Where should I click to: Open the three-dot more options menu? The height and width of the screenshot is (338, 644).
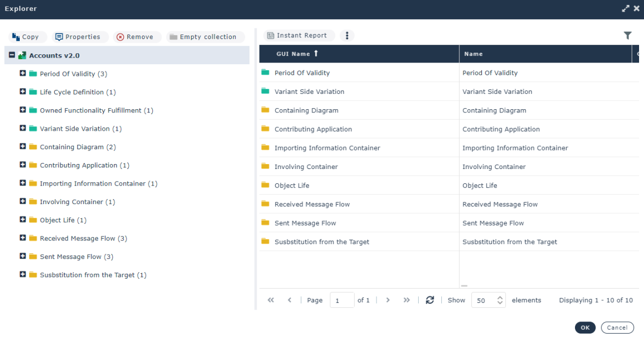pyautogui.click(x=347, y=36)
